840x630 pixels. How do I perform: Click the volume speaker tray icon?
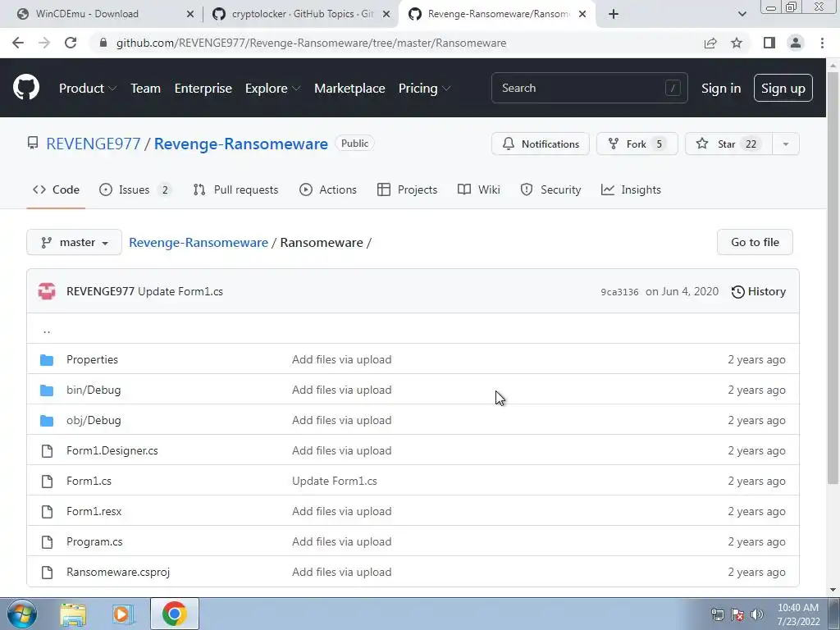756,615
